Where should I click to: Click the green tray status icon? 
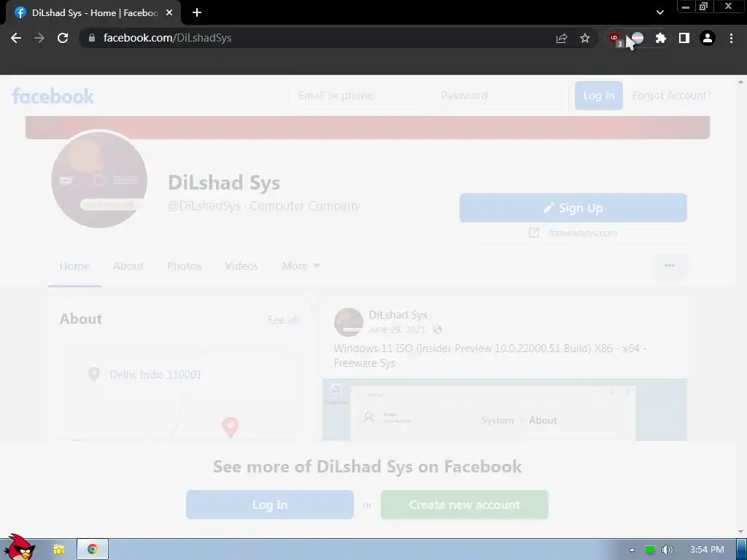click(x=650, y=550)
